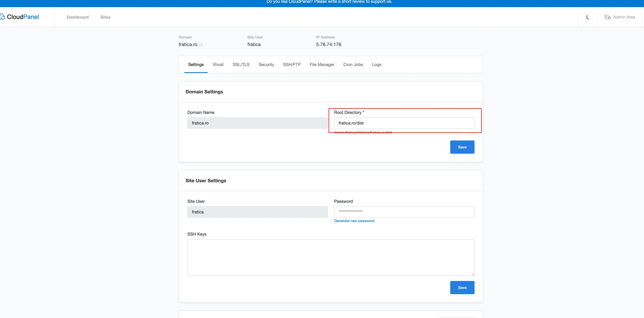Click the Admin Area users-gear icon
The height and width of the screenshot is (318, 644).
[x=607, y=17]
